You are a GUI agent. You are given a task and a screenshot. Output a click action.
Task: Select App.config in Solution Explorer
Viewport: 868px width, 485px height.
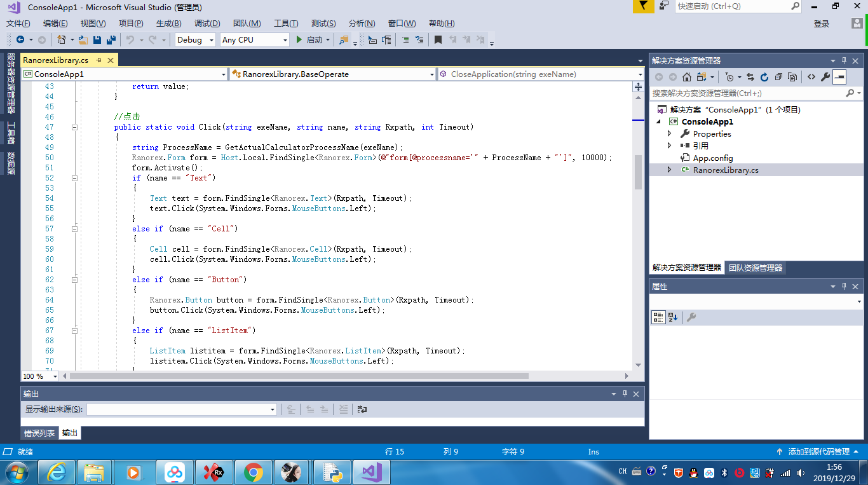click(713, 158)
